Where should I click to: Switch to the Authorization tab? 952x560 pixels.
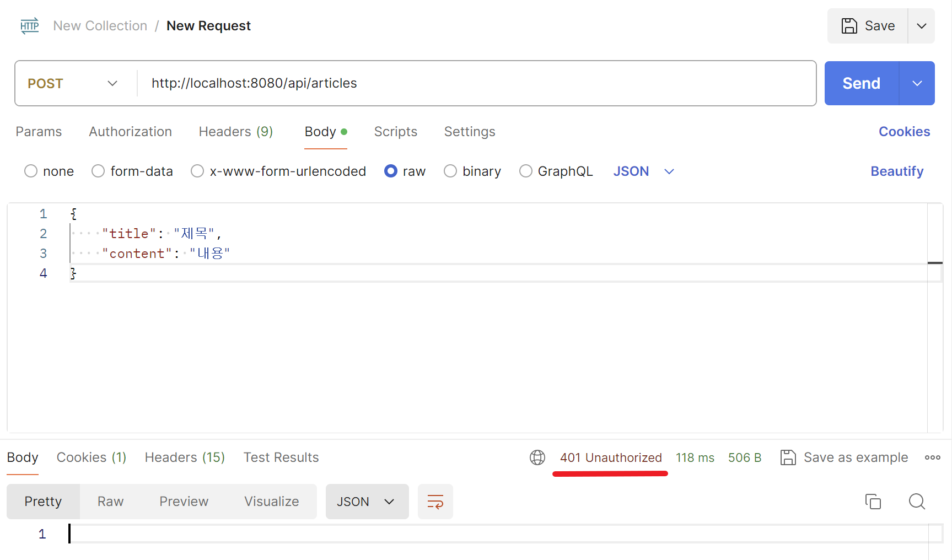point(131,132)
